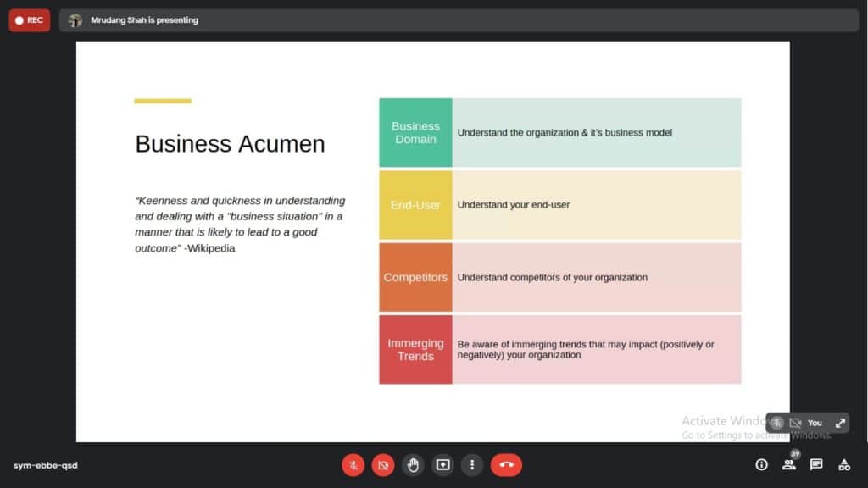Screen dimensions: 868x488
Task: Toggle the camera-off icon on the You tile
Action: [x=796, y=423]
